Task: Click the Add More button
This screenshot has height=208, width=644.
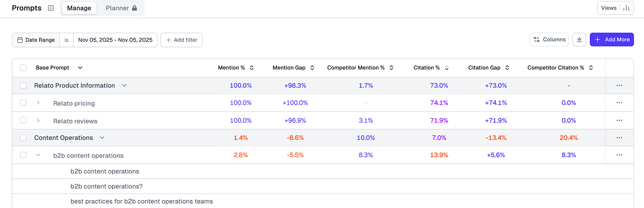Action: tap(611, 40)
